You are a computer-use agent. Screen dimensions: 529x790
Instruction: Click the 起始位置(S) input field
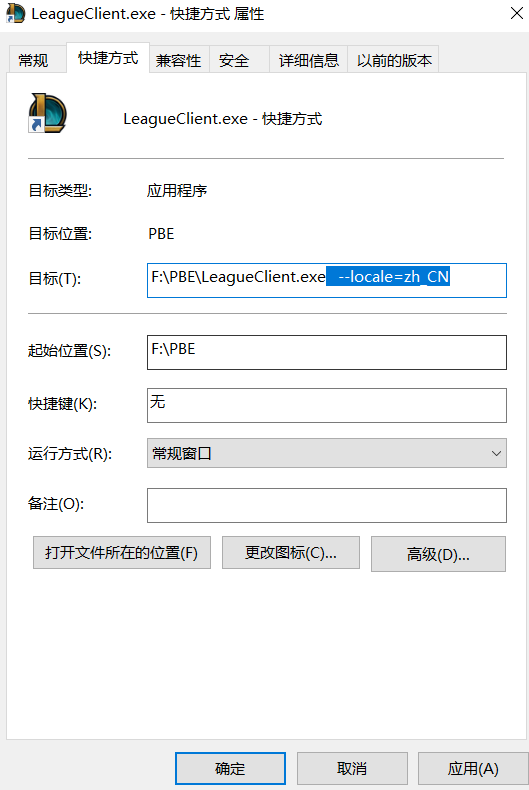pyautogui.click(x=326, y=352)
